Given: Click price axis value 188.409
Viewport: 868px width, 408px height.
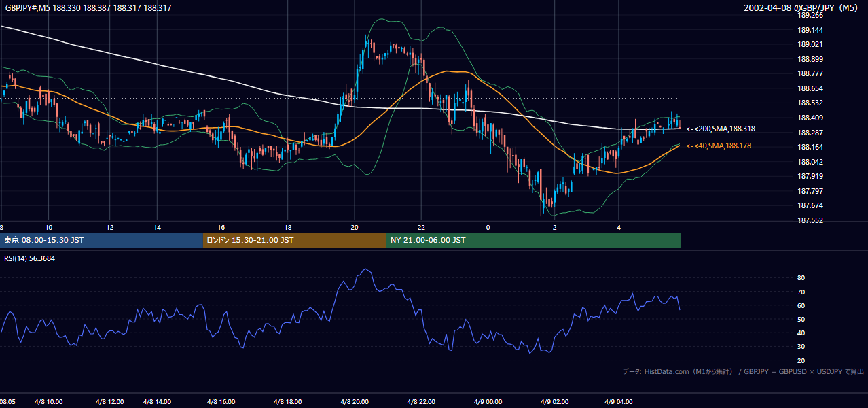Looking at the screenshot, I should click(x=810, y=118).
